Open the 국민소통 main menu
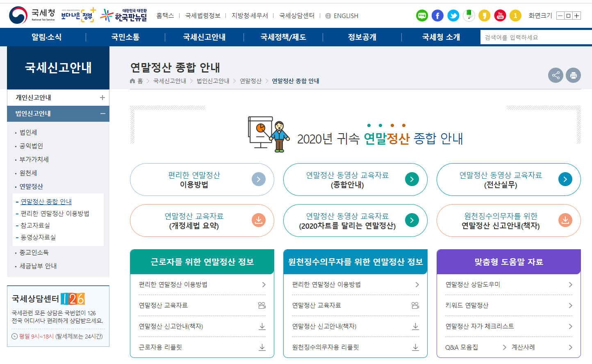This screenshot has height=364, width=592. pos(125,37)
